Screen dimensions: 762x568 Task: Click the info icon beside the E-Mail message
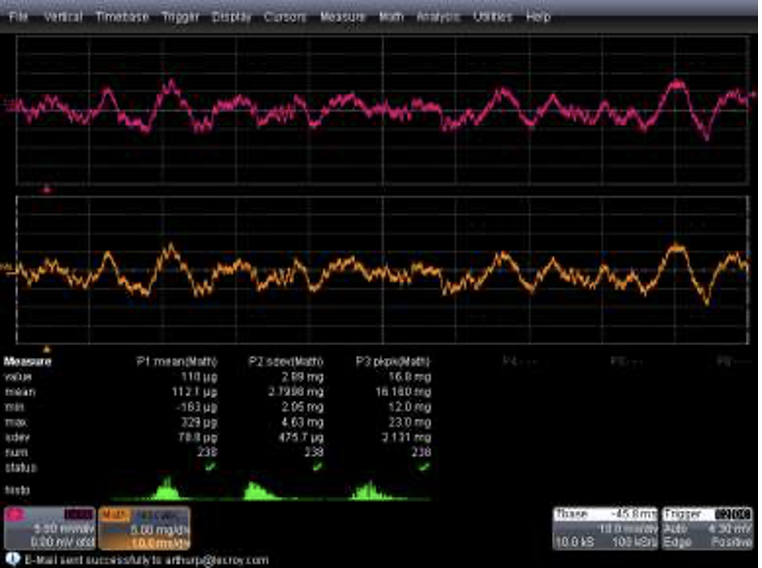click(12, 560)
